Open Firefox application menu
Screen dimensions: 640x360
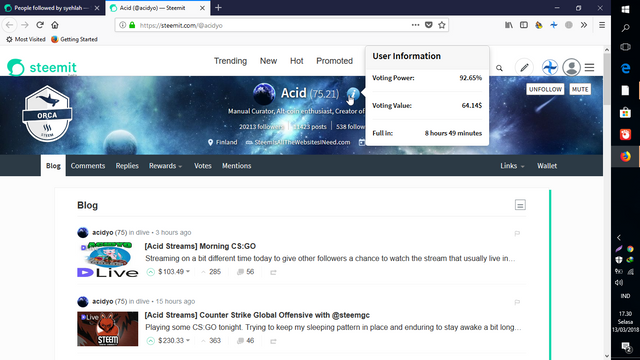(x=602, y=25)
